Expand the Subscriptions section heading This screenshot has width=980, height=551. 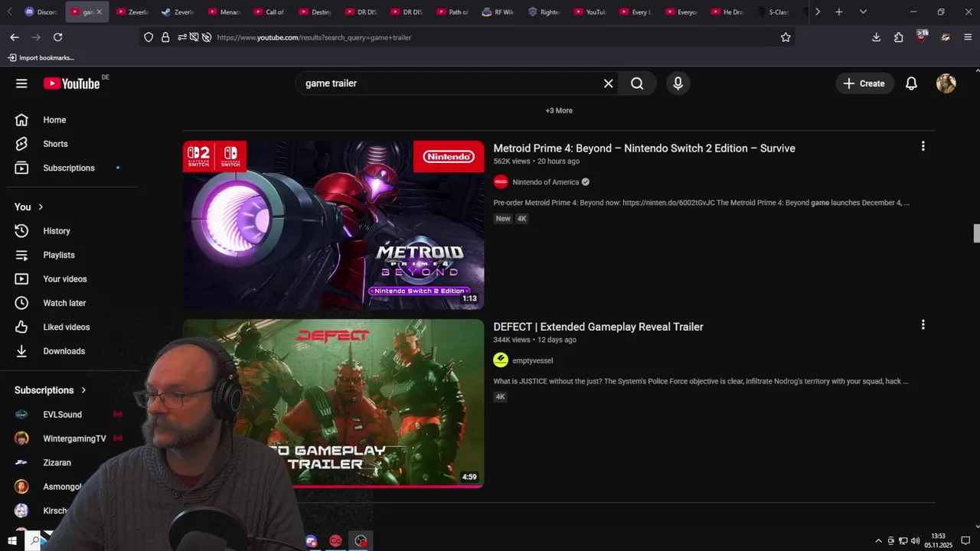click(x=51, y=390)
